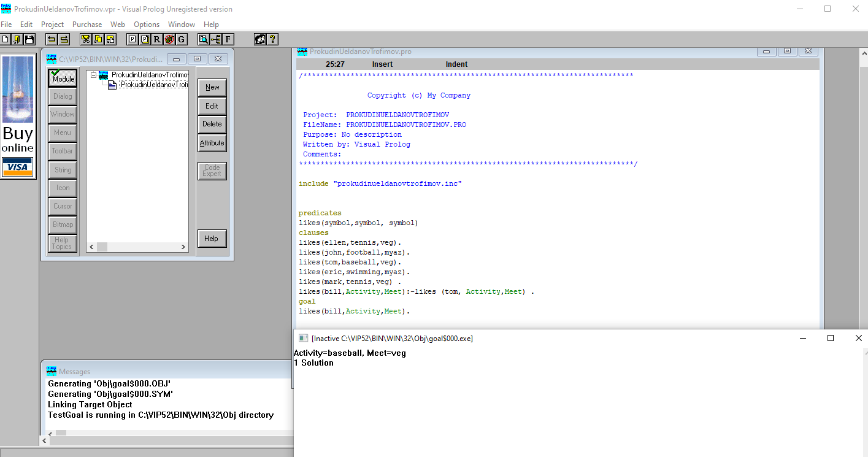Select the ProkudinUeldanovTrofimov project root node
Image resolution: width=868 pixels, height=457 pixels.
150,75
